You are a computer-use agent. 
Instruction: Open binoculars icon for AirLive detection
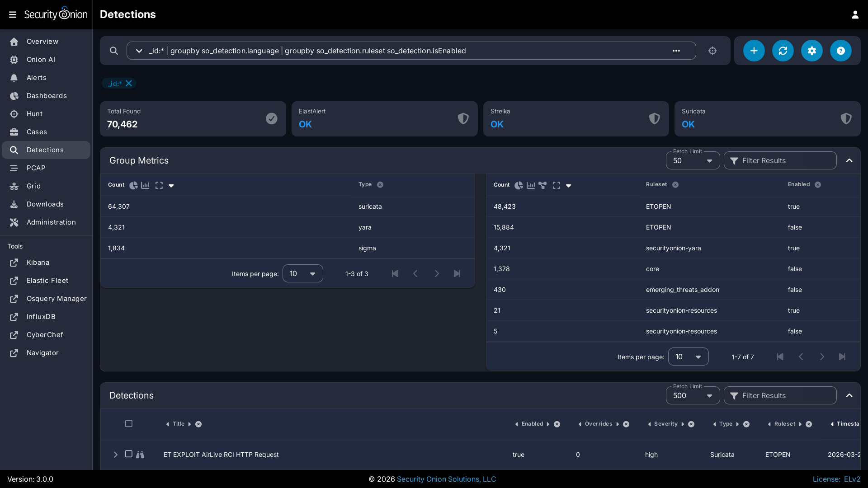(140, 455)
